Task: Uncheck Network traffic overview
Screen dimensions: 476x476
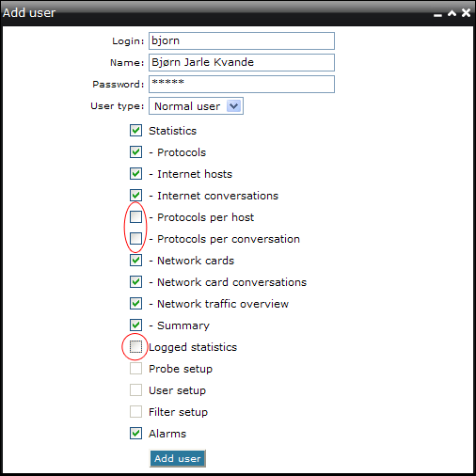Action: click(x=135, y=304)
